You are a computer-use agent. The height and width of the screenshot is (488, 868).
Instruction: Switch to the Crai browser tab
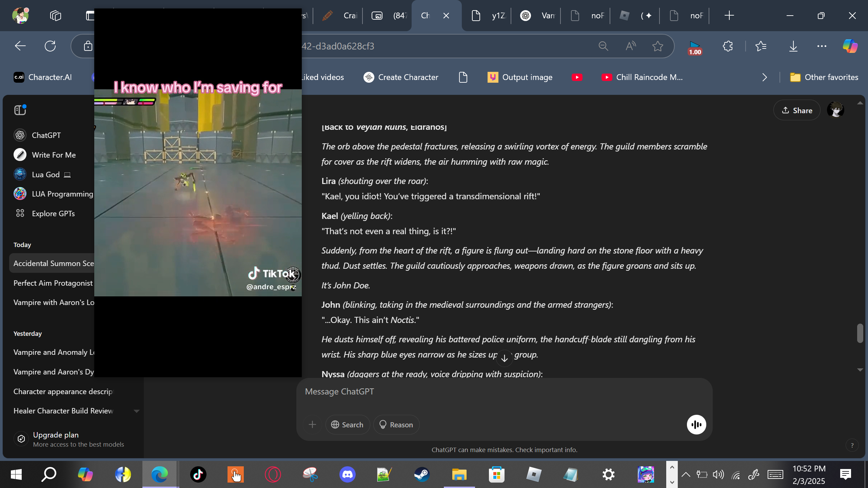coord(338,16)
